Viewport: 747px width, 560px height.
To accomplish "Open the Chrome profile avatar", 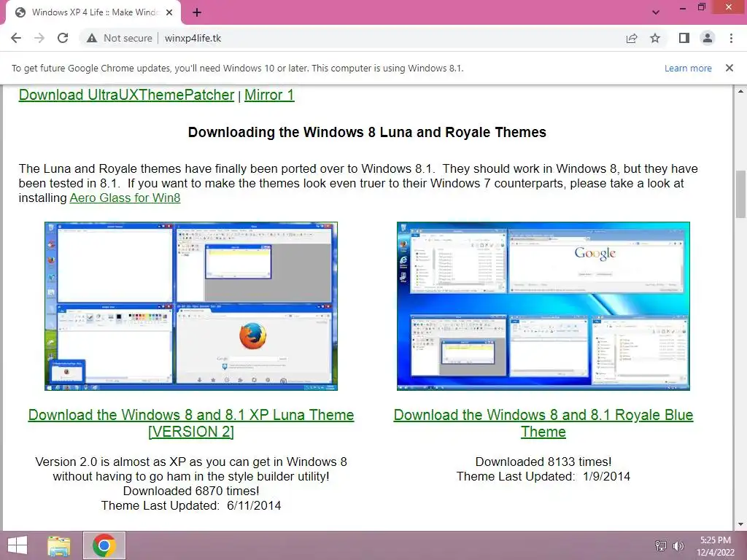I will point(708,38).
